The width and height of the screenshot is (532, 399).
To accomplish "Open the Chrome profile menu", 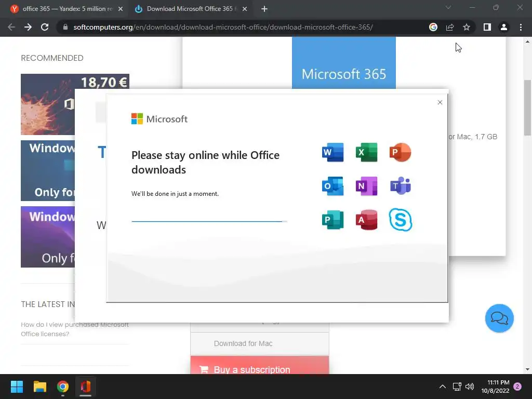I will pos(504,27).
